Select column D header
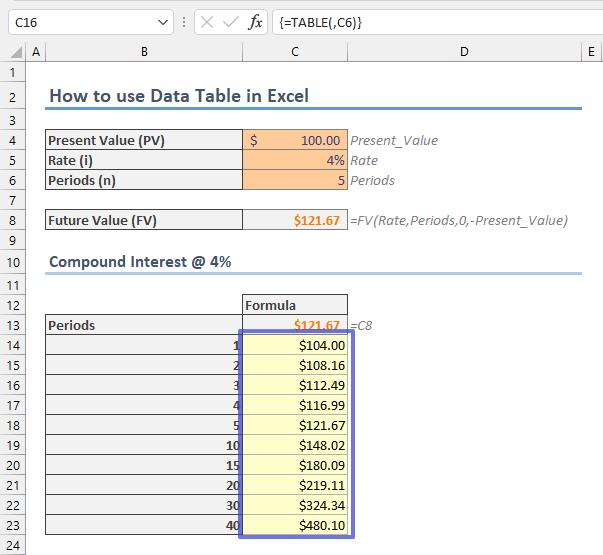 click(x=465, y=51)
